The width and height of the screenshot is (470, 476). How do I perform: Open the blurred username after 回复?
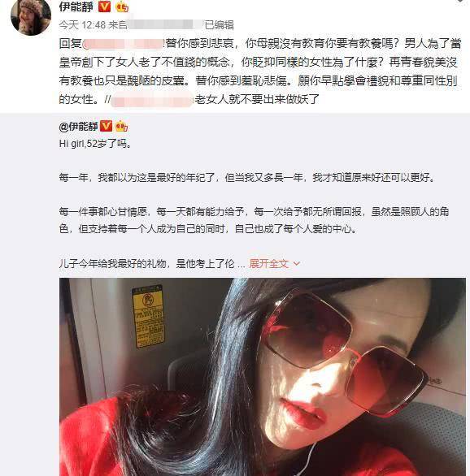coord(124,44)
